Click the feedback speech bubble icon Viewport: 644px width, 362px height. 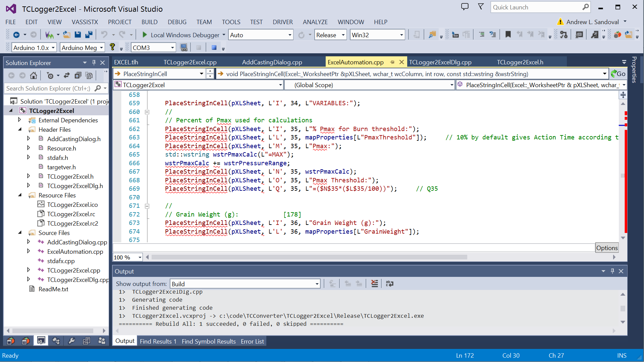click(x=465, y=7)
